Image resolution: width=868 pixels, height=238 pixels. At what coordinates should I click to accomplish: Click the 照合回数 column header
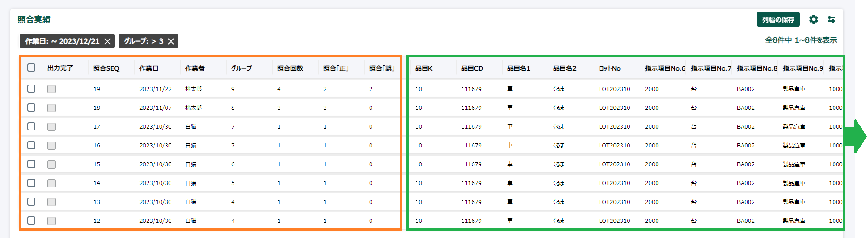point(290,68)
